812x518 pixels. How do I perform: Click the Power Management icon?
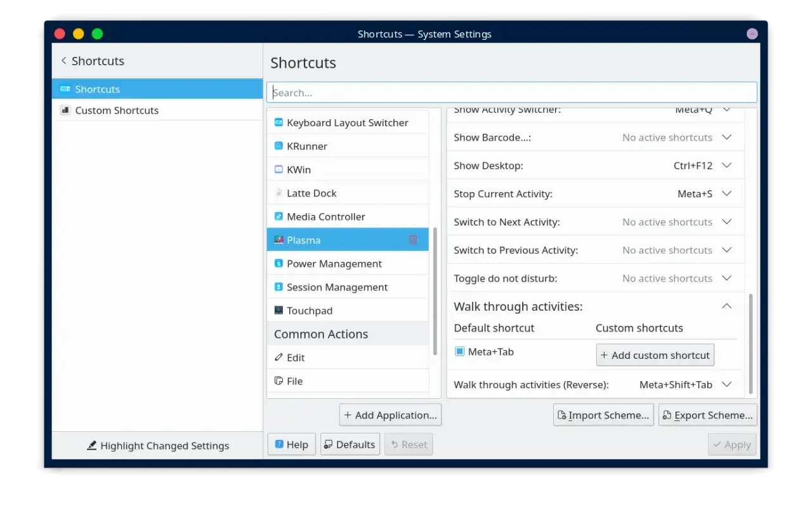click(278, 263)
